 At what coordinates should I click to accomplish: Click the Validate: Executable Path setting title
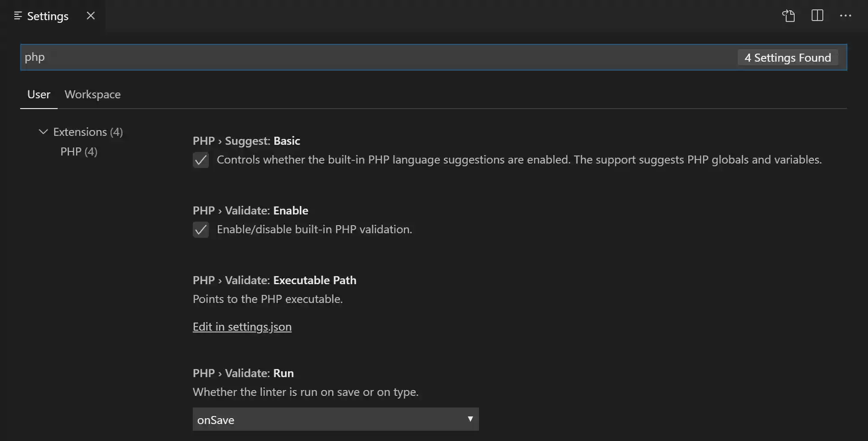[x=274, y=280]
